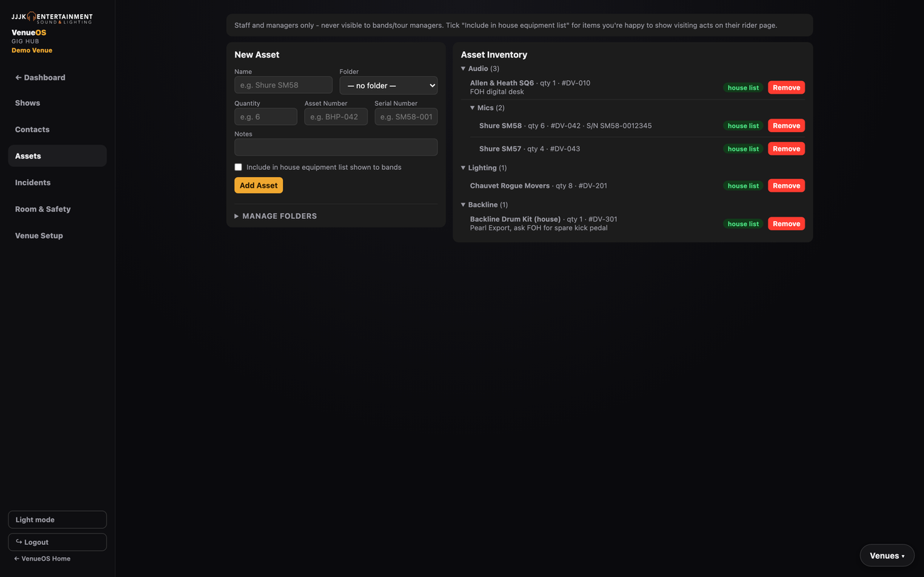Open the Shows page

(x=58, y=103)
